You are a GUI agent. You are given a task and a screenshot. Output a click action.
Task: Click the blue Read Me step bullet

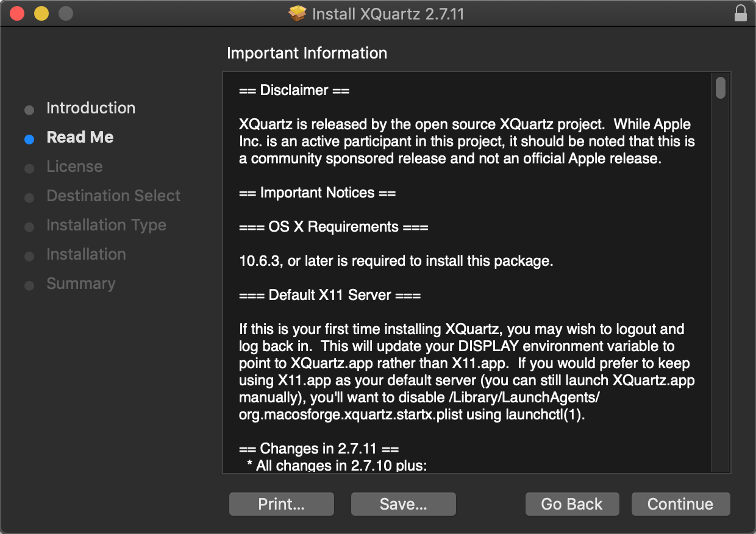pyautogui.click(x=29, y=139)
